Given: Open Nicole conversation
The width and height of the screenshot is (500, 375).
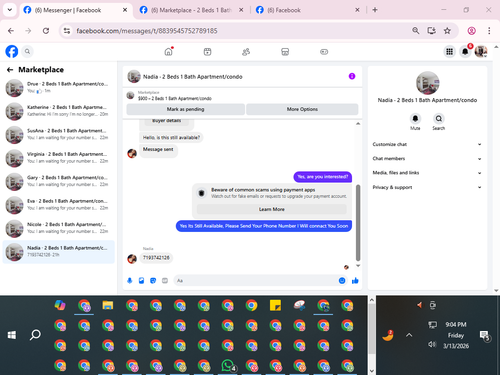Looking at the screenshot, I should pos(59,228).
